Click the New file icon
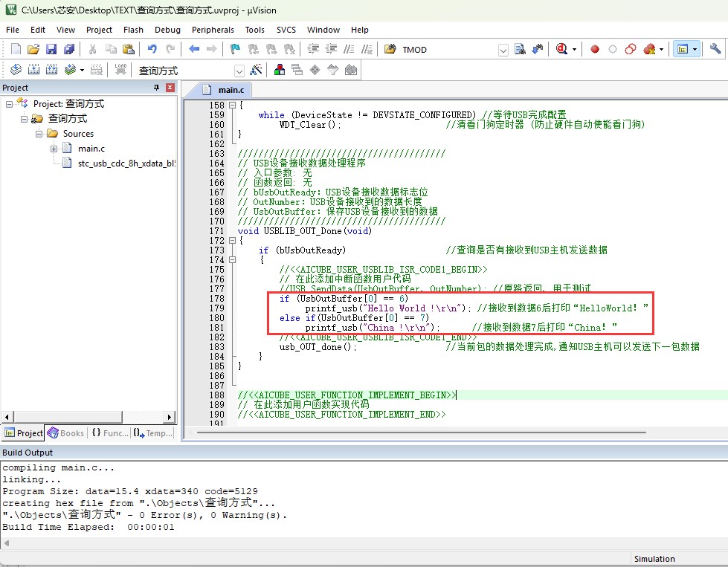The height and width of the screenshot is (567, 728). [16, 49]
